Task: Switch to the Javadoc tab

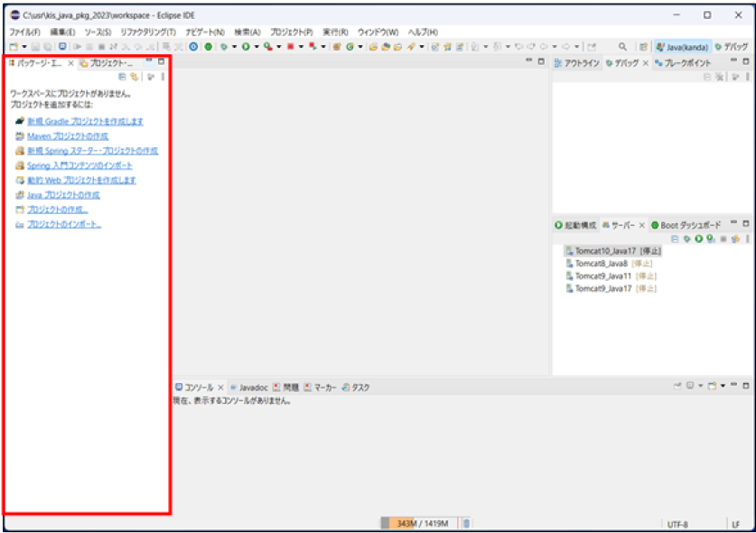Action: click(x=249, y=388)
